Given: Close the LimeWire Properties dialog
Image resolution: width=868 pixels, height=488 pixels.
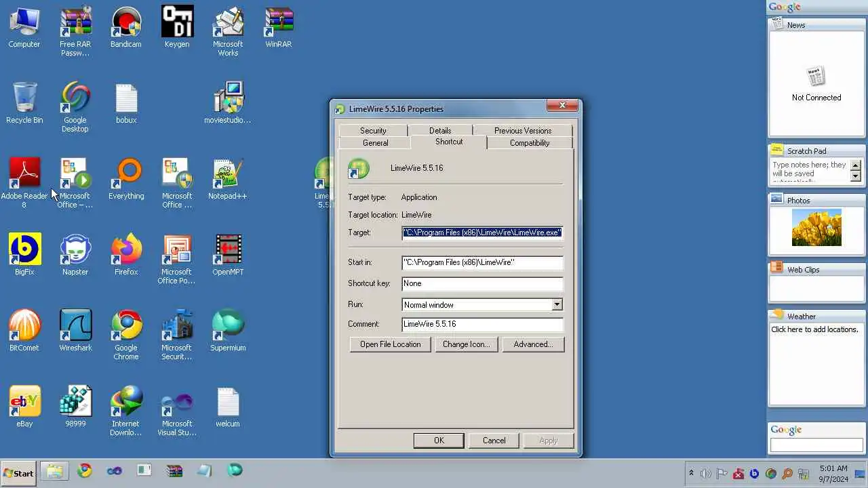Looking at the screenshot, I should (562, 105).
